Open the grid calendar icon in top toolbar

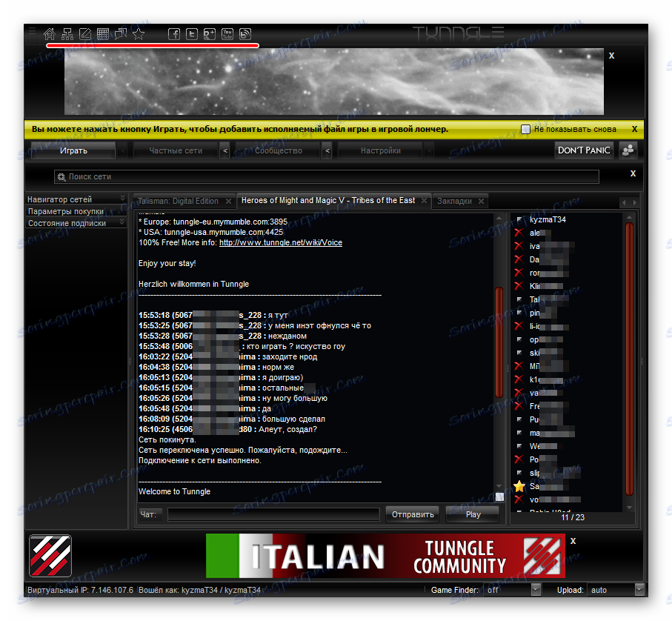pyautogui.click(x=103, y=33)
